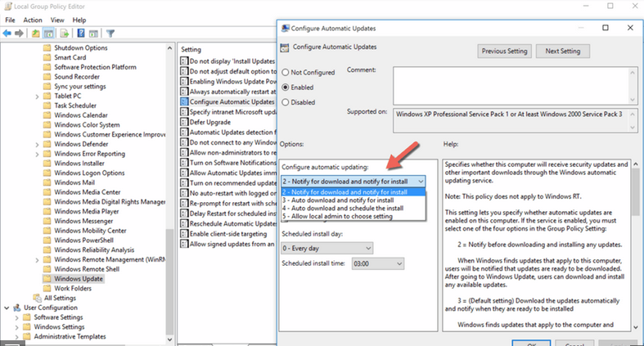The height and width of the screenshot is (346, 644).
Task: Expand the Tablet PC tree node
Action: pos(37,97)
